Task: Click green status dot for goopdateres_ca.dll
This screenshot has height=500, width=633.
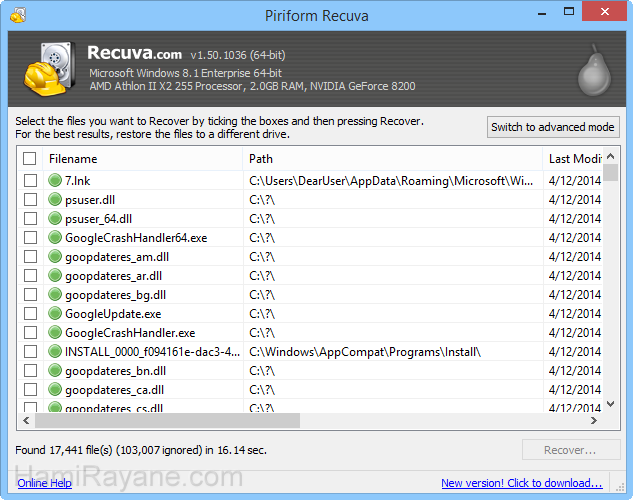Action: 54,389
